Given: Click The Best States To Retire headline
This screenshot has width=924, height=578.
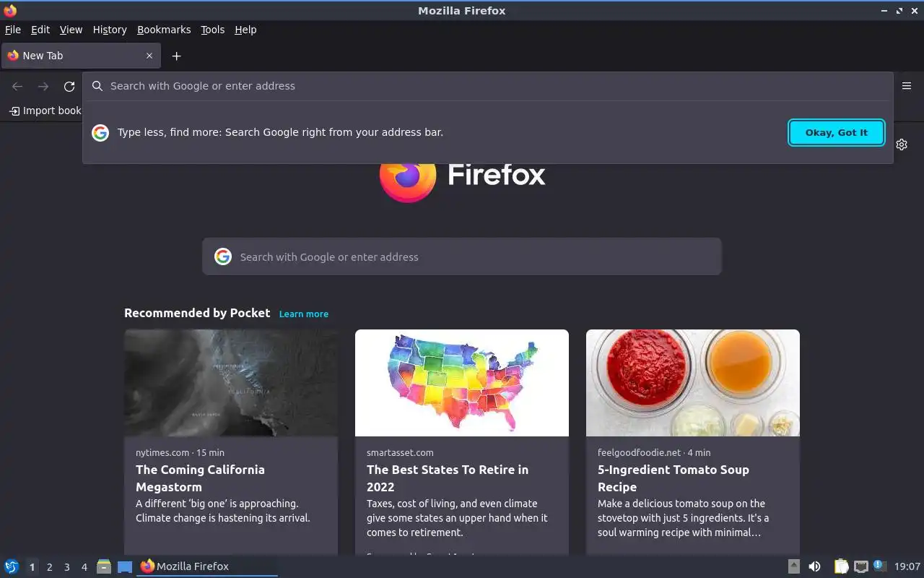Looking at the screenshot, I should pyautogui.click(x=448, y=478).
